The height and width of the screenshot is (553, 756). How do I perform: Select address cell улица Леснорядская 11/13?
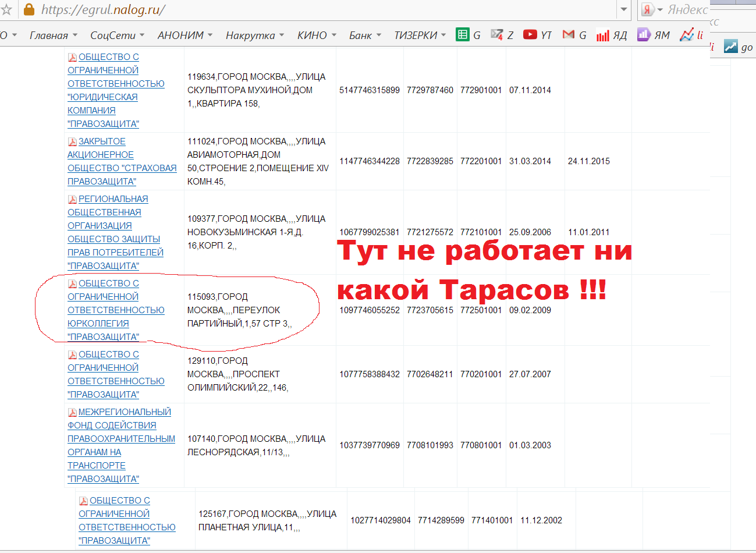[260, 445]
